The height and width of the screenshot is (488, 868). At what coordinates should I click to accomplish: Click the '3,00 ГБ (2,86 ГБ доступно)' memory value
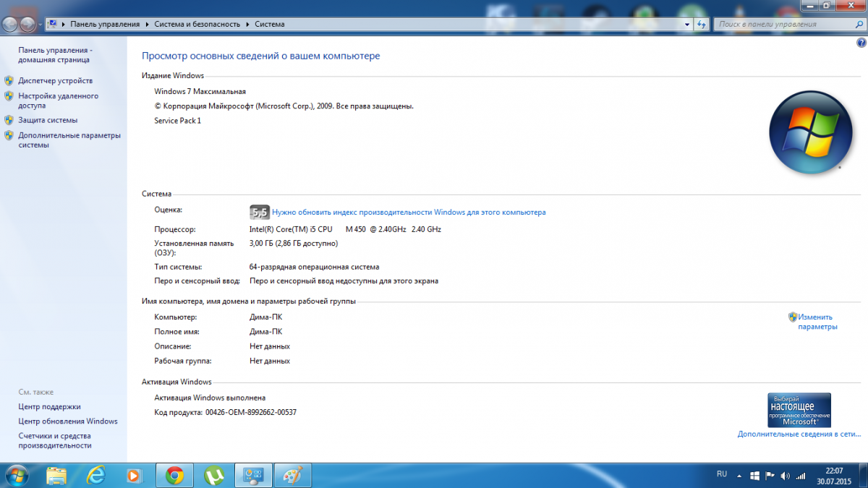pos(294,244)
